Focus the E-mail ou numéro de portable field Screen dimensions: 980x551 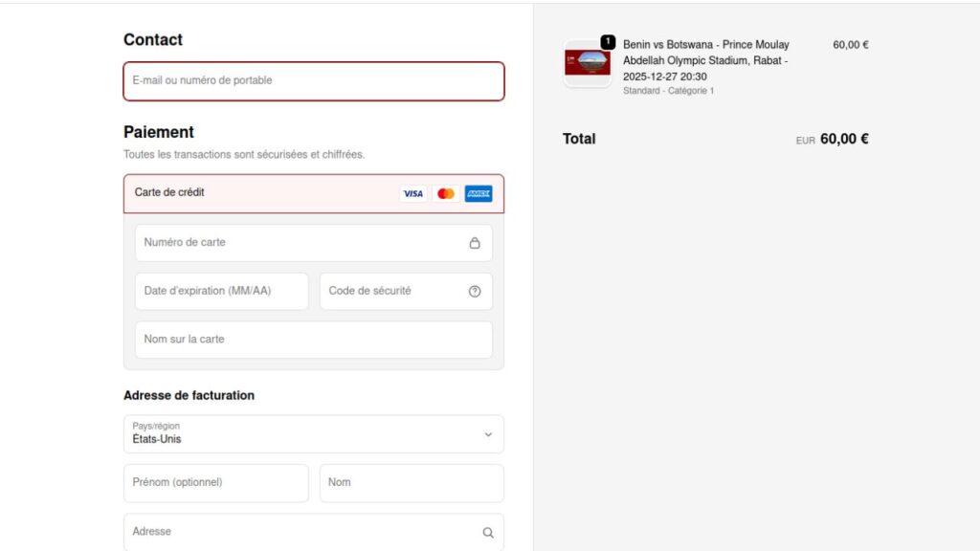point(313,81)
